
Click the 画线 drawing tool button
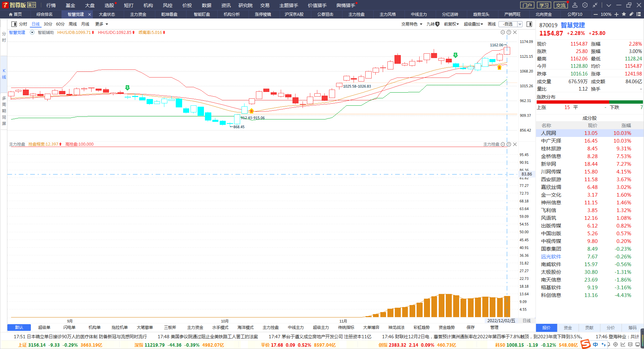coord(492,24)
